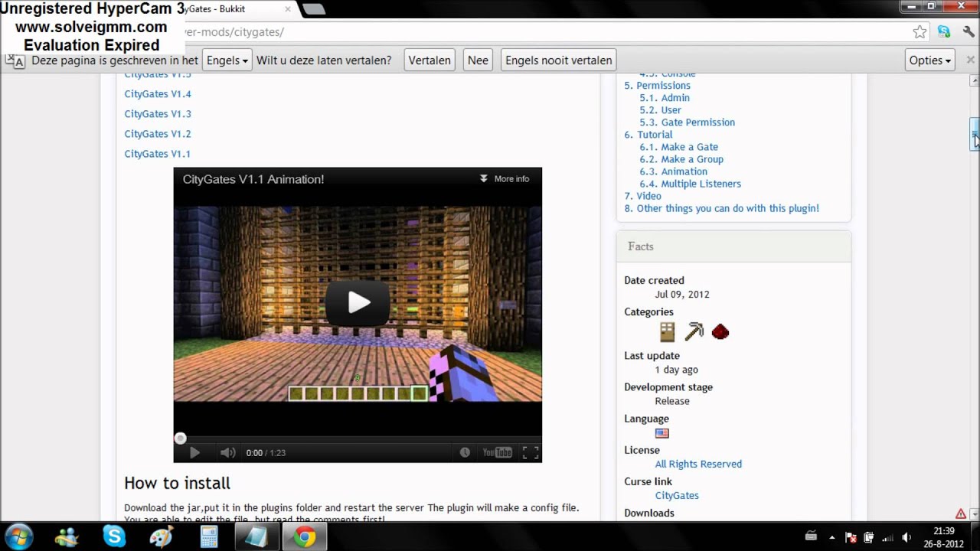This screenshot has height=551, width=980.
Task: Open the Opties dropdown in translate bar
Action: pos(929,60)
